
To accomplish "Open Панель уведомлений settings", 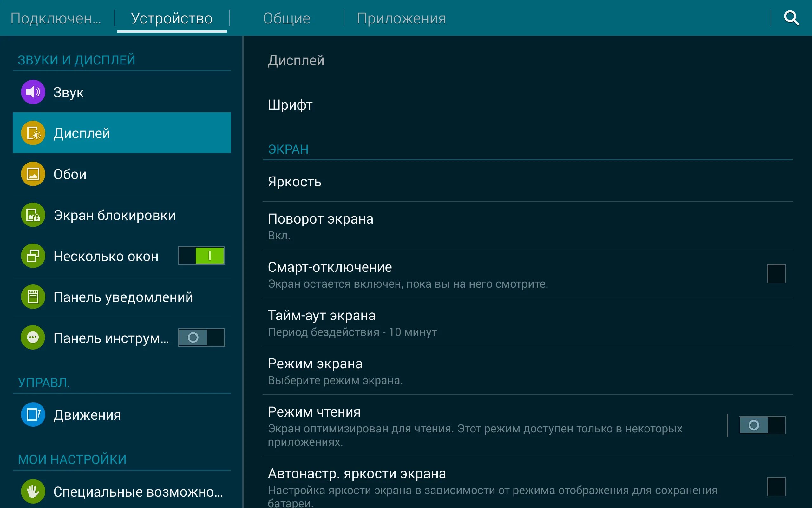I will 122,297.
